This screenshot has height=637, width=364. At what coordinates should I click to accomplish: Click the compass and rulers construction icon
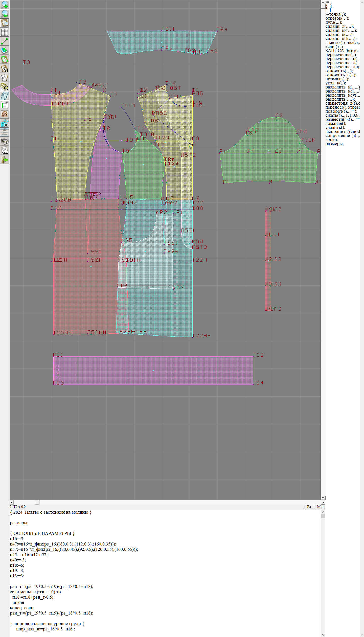[5, 78]
